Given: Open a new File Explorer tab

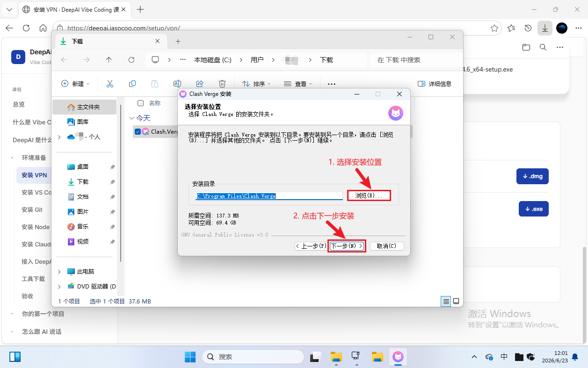Looking at the screenshot, I should coord(178,41).
